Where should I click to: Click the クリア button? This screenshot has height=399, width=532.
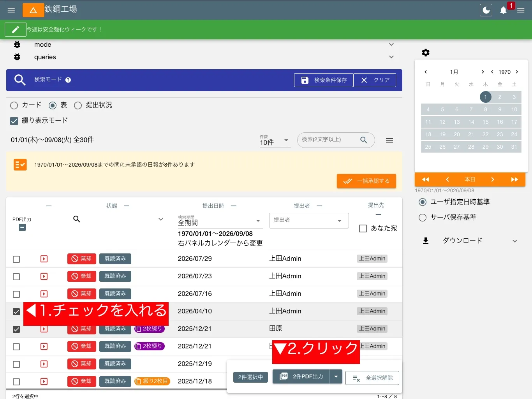pos(375,80)
